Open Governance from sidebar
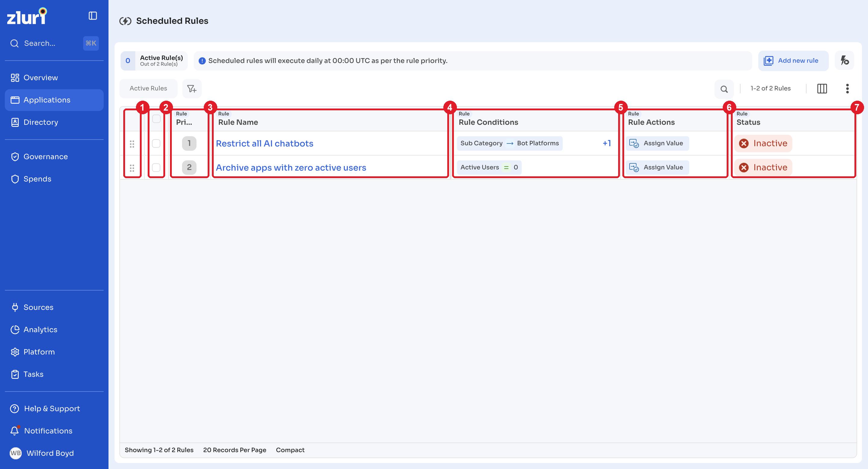Viewport: 868px width, 469px height. [54, 156]
